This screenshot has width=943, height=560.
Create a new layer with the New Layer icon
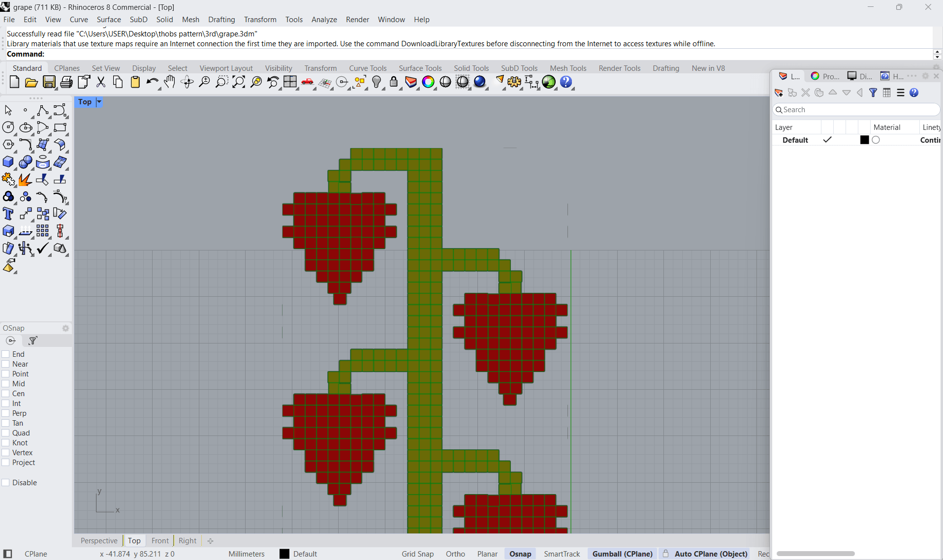pos(779,93)
